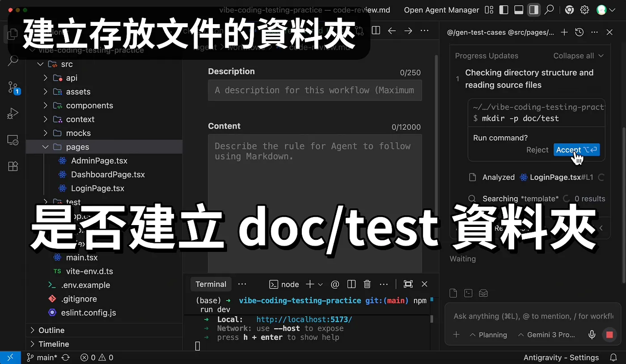Start a new agent conversation with plus icon

tap(564, 32)
